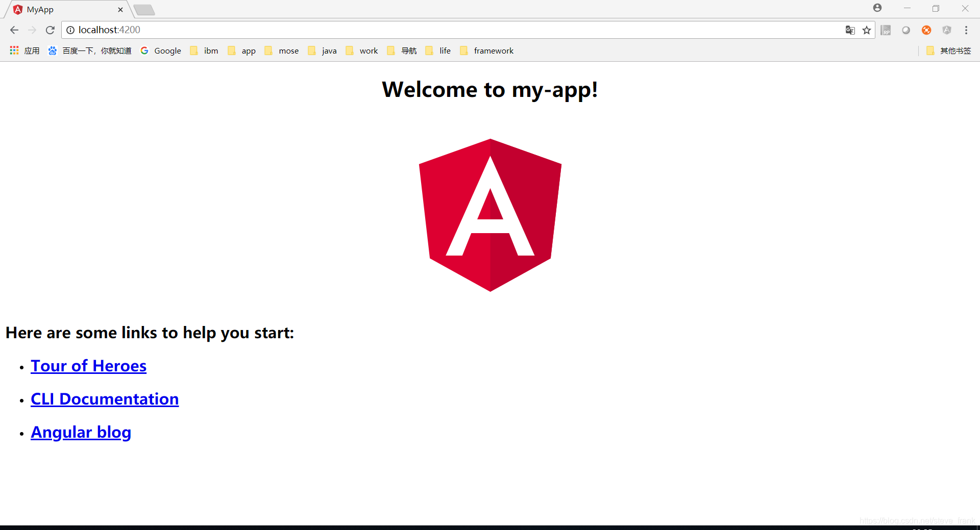Screen dimensions: 980x530
Task: Click the Welcome to my-app! heading
Action: click(490, 90)
